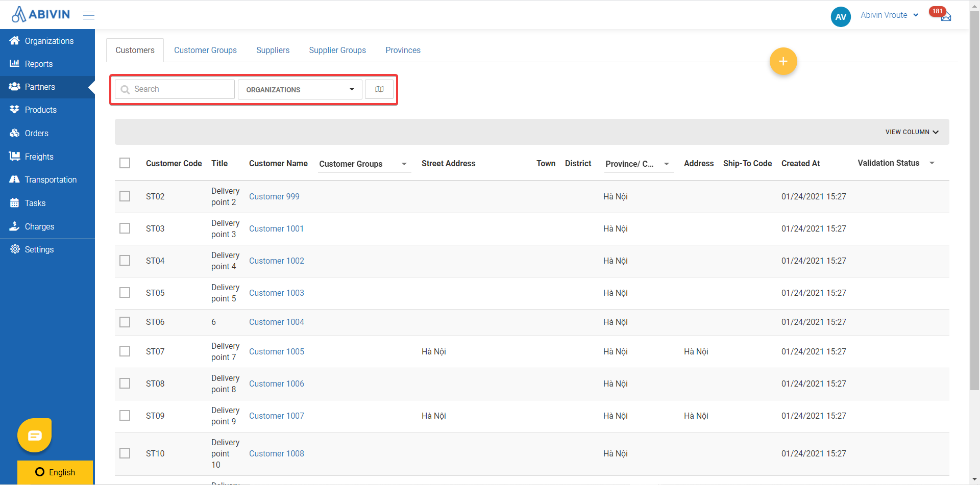980x485 pixels.
Task: Switch to the Customers tab
Action: (x=135, y=50)
